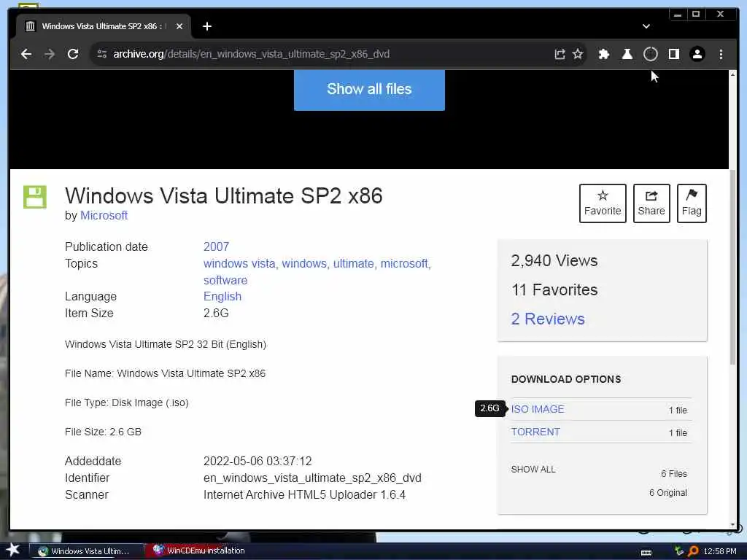The height and width of the screenshot is (560, 747).
Task: Switch to the Windows Vista Ultim... taskbar button
Action: [x=86, y=551]
